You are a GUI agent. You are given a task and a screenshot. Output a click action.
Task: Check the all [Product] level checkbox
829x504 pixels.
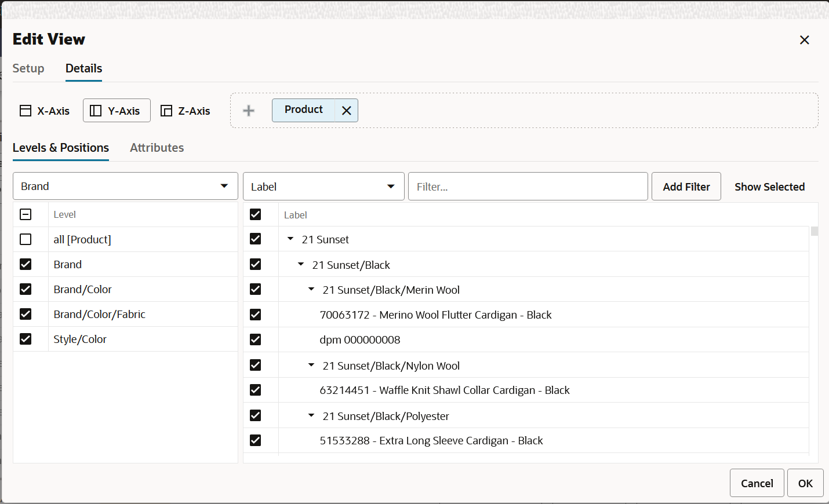(26, 239)
